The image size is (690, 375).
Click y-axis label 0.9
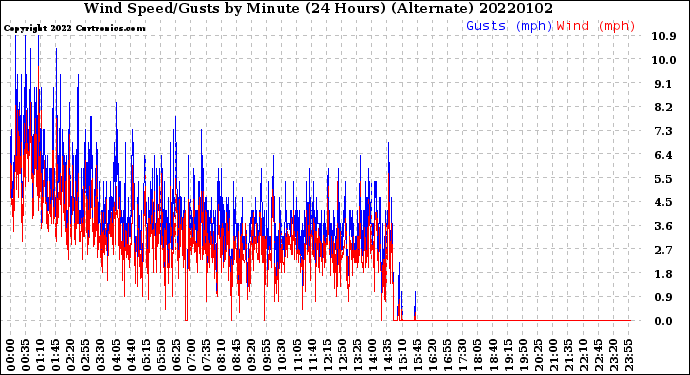(664, 298)
